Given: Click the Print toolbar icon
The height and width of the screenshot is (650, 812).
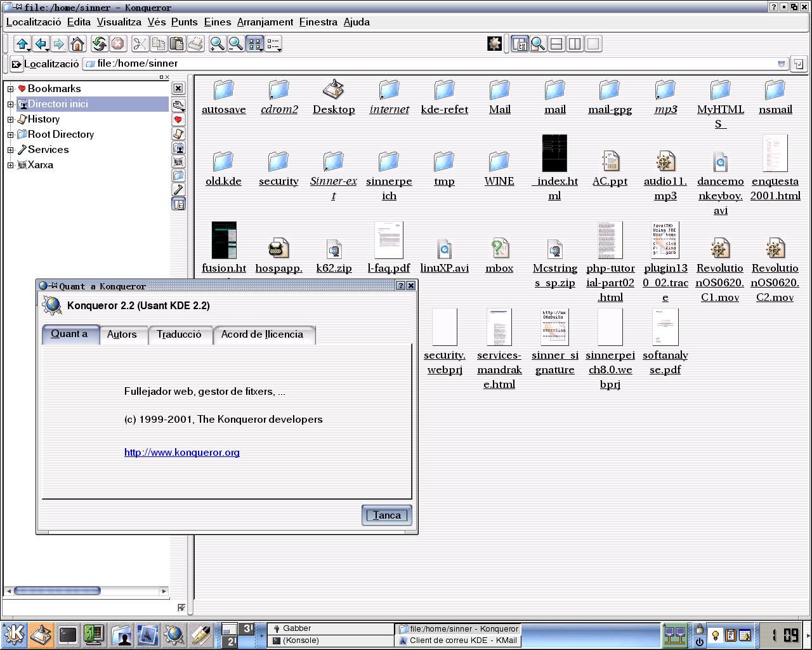Looking at the screenshot, I should tap(196, 44).
